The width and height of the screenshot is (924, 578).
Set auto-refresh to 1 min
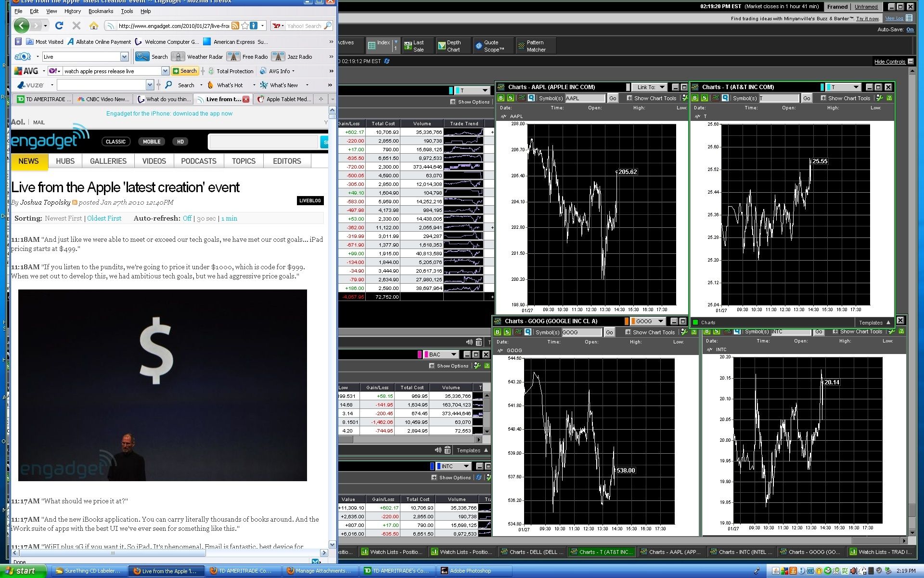(x=229, y=218)
